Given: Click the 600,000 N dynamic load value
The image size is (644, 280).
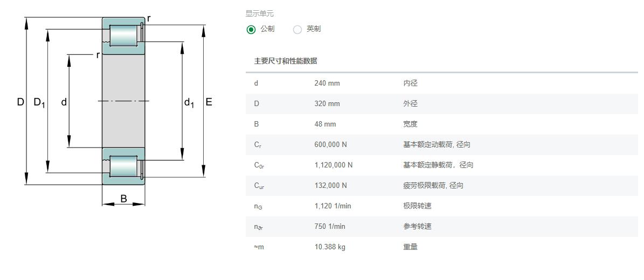Looking at the screenshot, I should [331, 144].
